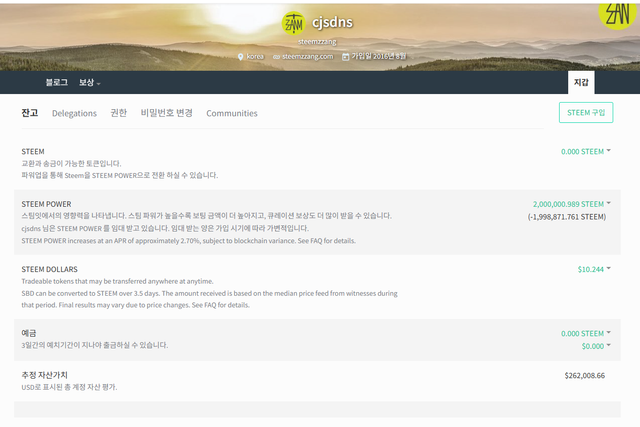The height and width of the screenshot is (427, 640).
Task: Open the savings $0.000 dropdown
Action: tap(596, 346)
